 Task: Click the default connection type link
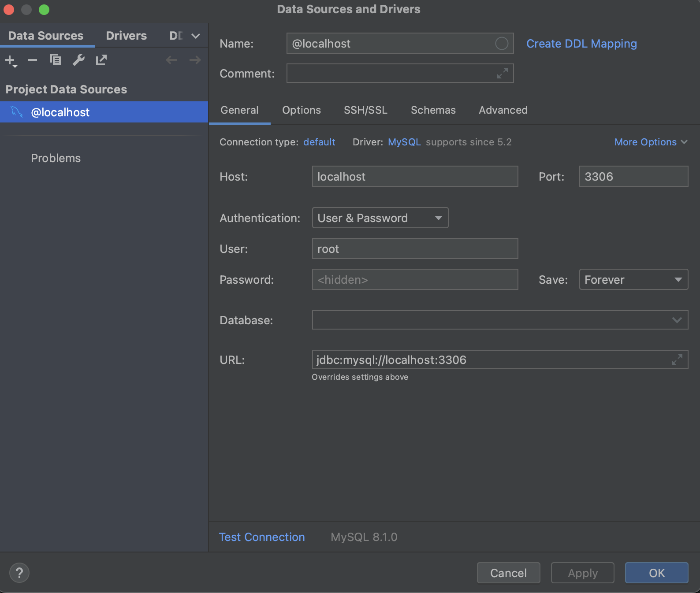tap(319, 142)
